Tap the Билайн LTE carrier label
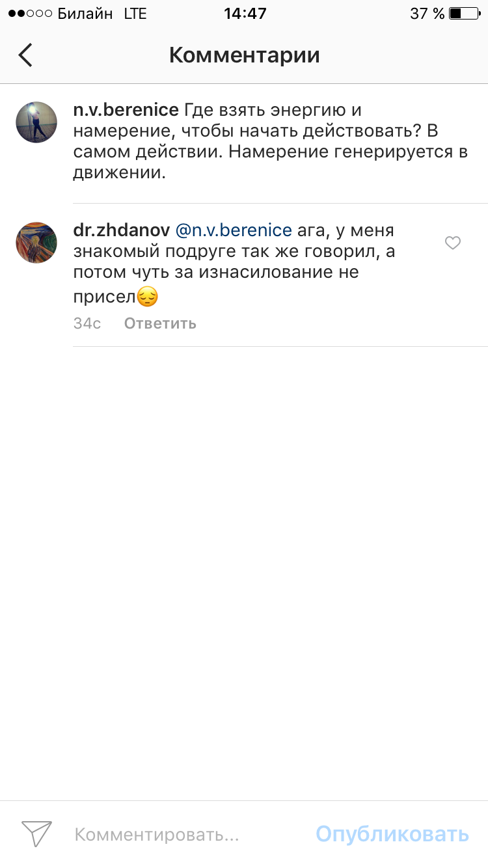This screenshot has height=868, width=488. [x=102, y=14]
